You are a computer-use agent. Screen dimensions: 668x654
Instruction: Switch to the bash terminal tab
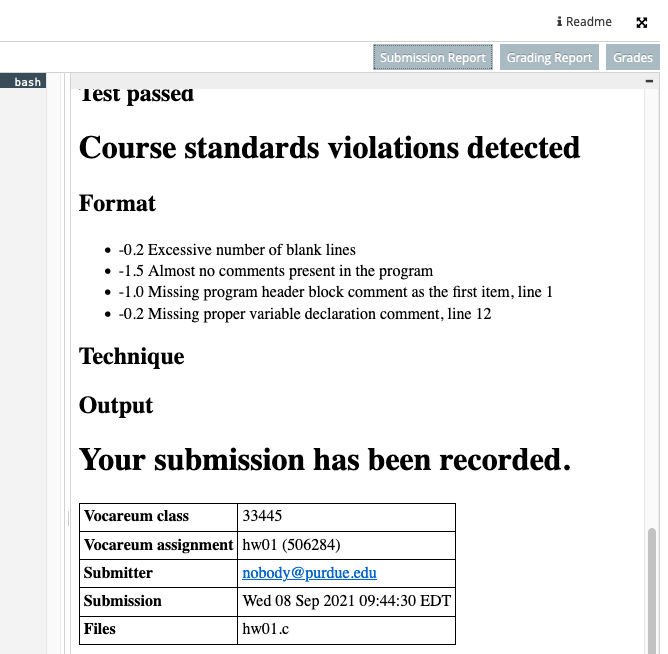pos(23,81)
